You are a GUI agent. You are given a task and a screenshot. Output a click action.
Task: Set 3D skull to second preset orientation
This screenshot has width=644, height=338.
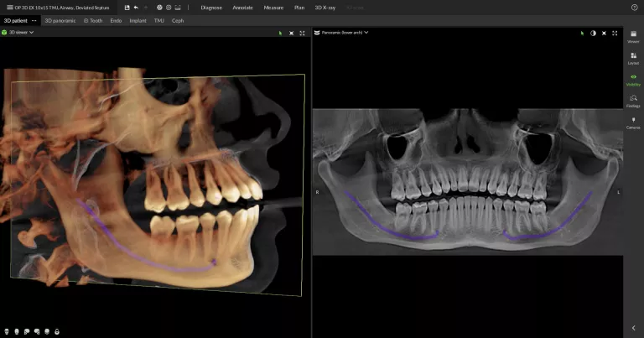coord(17,331)
